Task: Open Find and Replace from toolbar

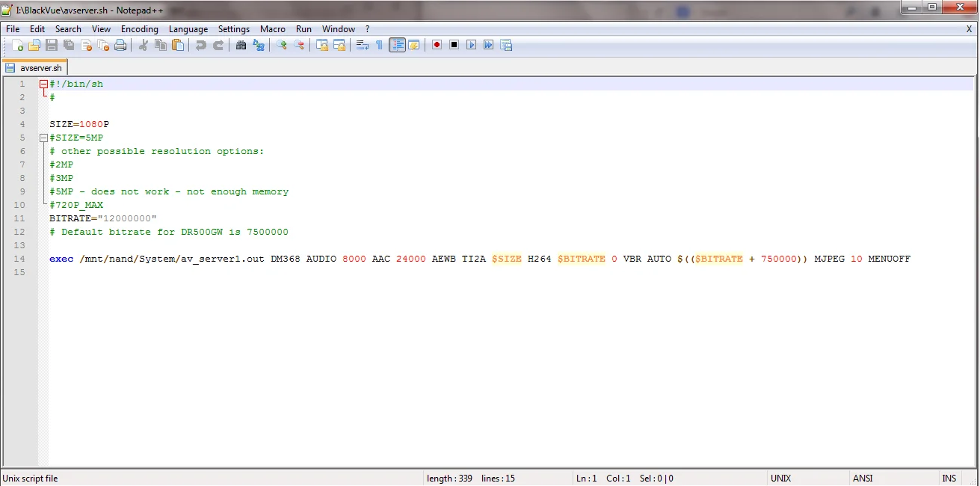Action: point(259,45)
